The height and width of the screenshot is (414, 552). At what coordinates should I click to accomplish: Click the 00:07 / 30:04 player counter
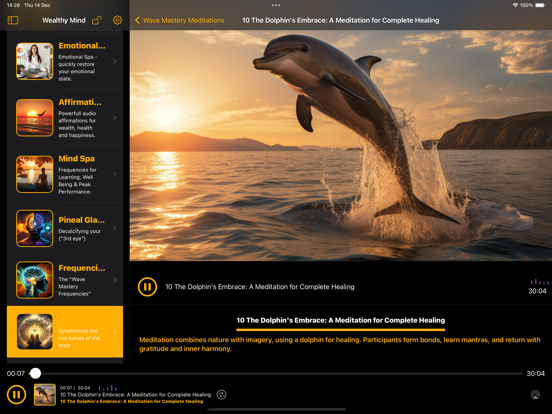pyautogui.click(x=75, y=388)
